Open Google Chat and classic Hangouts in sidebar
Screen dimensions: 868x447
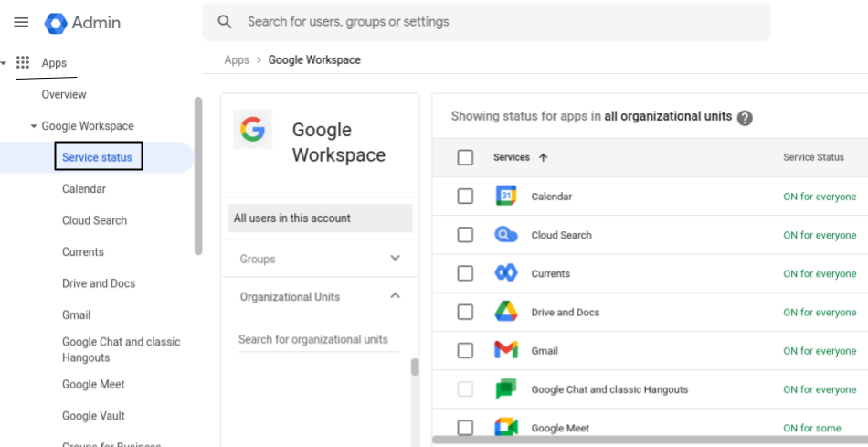[122, 349]
